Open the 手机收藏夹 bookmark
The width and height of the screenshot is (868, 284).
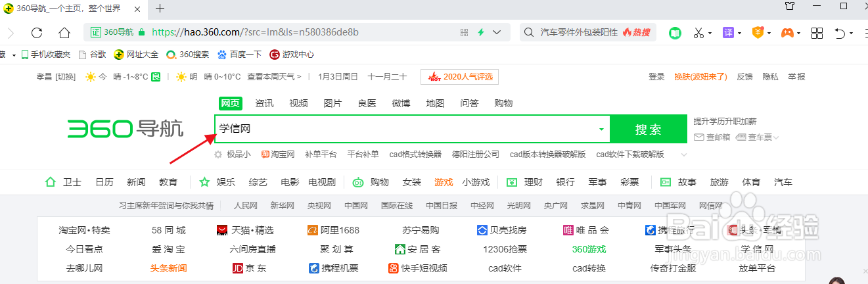coord(46,55)
